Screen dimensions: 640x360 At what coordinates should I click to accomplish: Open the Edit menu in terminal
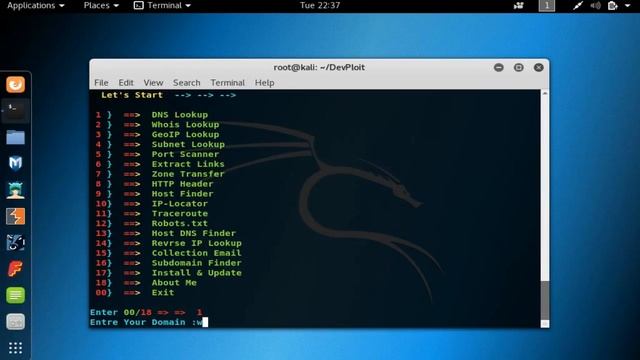pyautogui.click(x=126, y=83)
